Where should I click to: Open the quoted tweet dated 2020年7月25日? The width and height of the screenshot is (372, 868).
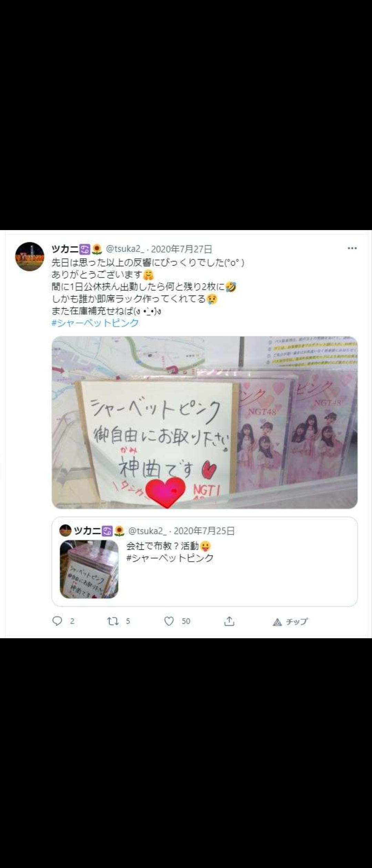pos(205,561)
